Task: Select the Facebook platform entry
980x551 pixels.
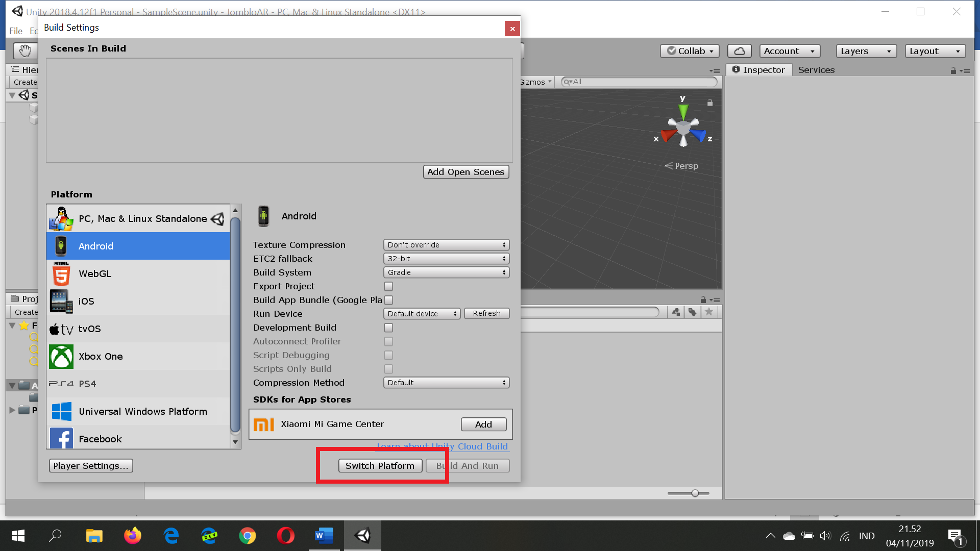Action: [x=100, y=439]
